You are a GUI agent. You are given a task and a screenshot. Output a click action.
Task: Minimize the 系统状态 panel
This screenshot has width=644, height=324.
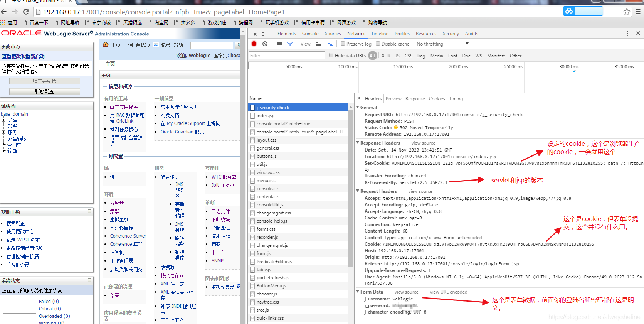click(x=89, y=280)
